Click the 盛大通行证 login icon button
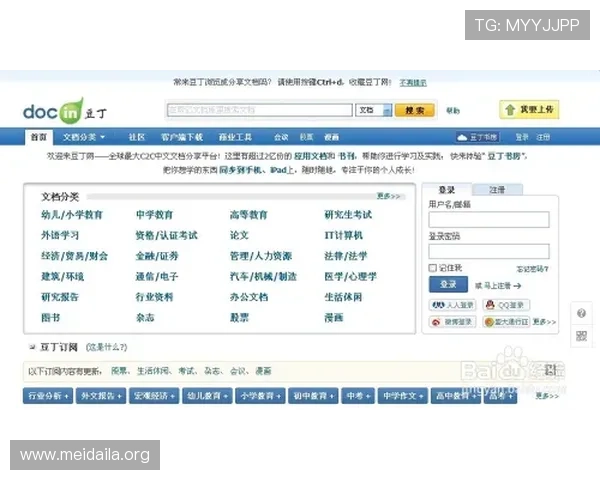600x480 pixels. (506, 322)
